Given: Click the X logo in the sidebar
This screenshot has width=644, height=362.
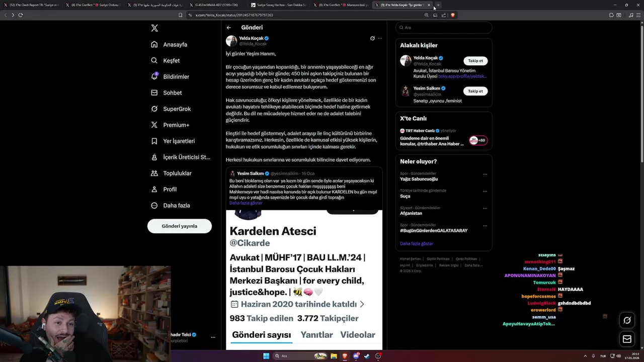Looking at the screenshot, I should click(x=154, y=28).
